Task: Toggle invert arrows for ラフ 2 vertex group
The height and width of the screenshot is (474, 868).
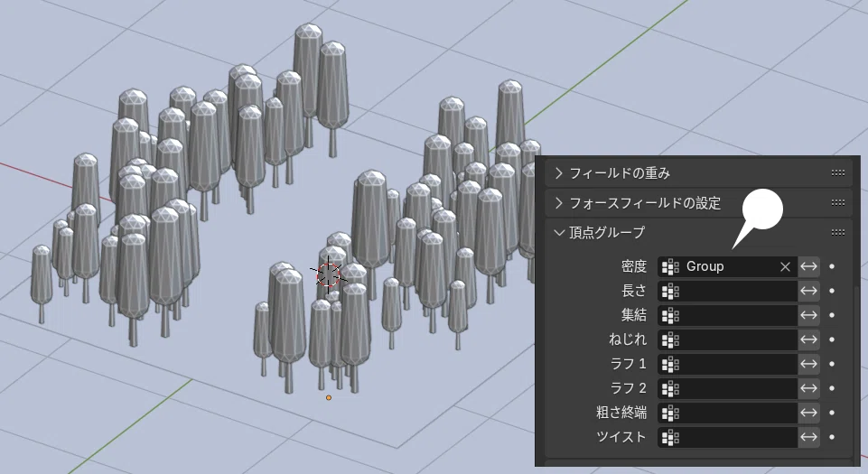Action: click(808, 388)
